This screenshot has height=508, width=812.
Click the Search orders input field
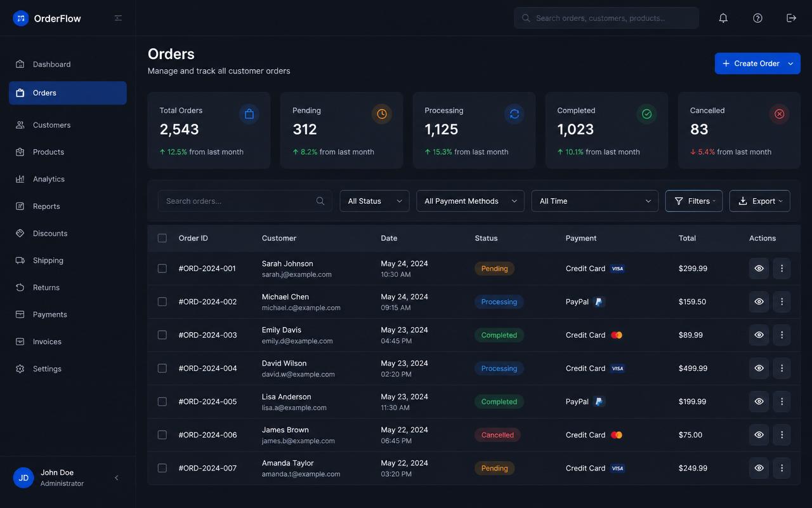pos(245,201)
